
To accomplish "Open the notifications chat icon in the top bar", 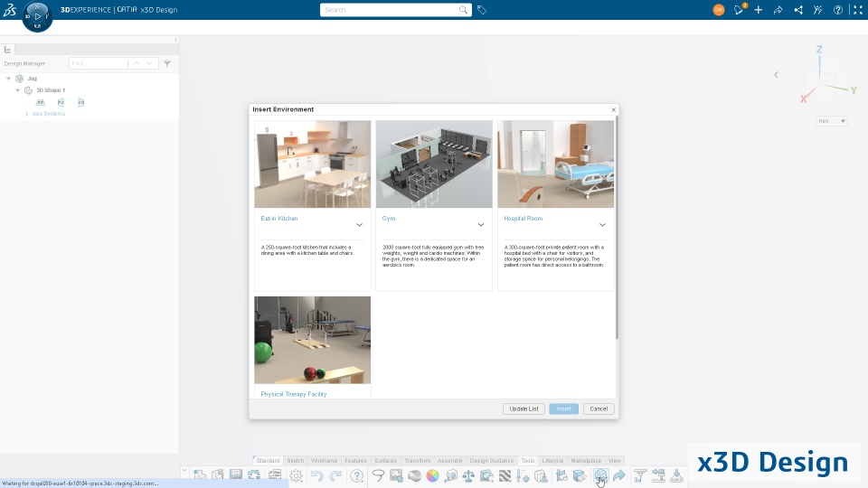I will click(x=739, y=9).
